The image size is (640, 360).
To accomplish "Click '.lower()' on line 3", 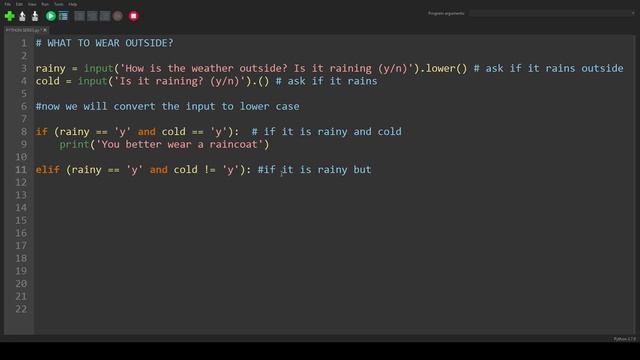I will tap(443, 68).
